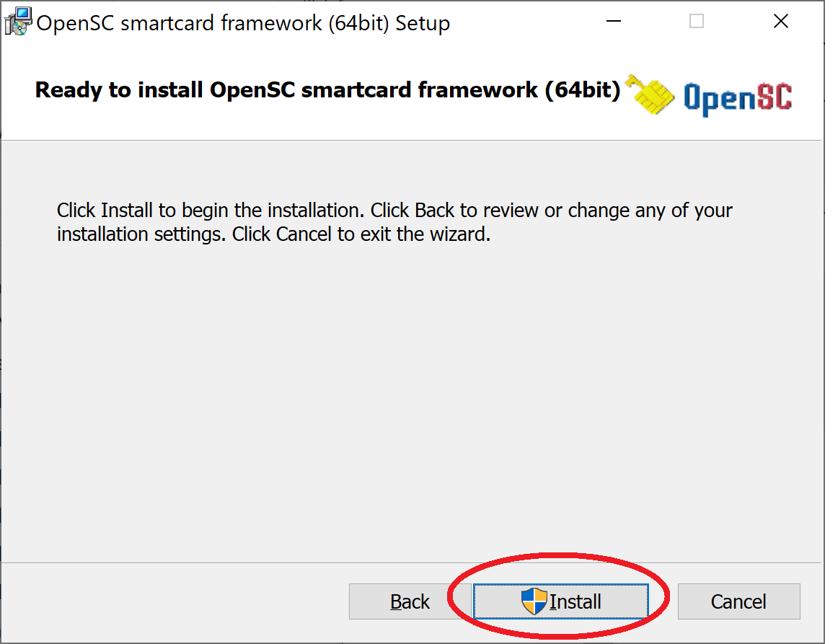Click the computer icon left of the Setup title
The image size is (825, 644).
[x=17, y=21]
